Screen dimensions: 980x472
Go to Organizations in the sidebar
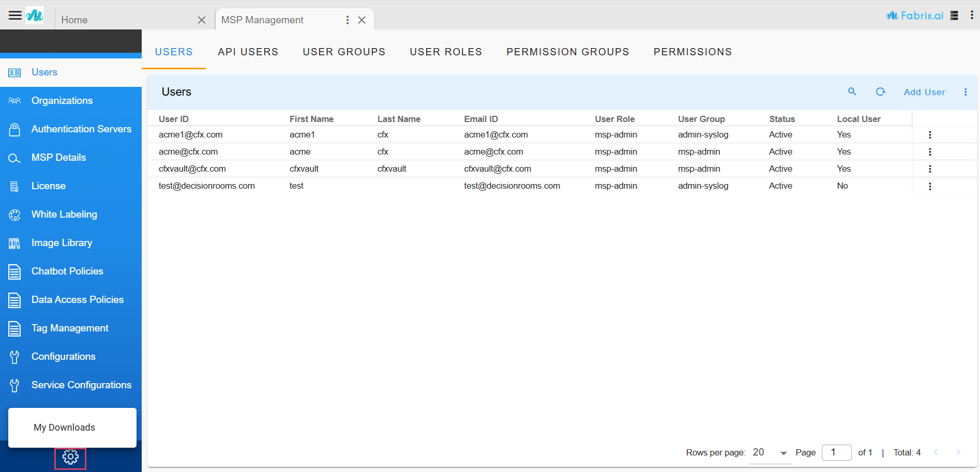tap(62, 101)
